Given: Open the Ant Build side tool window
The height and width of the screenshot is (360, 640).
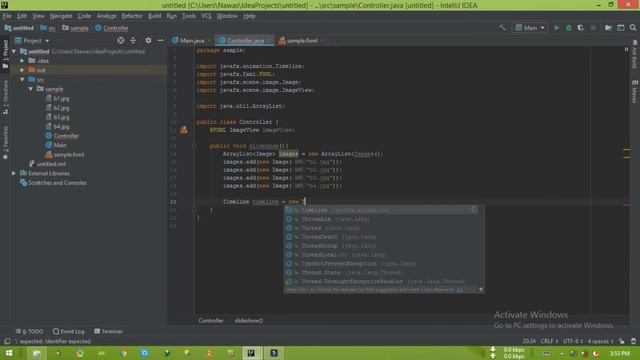Looking at the screenshot, I should click(635, 54).
